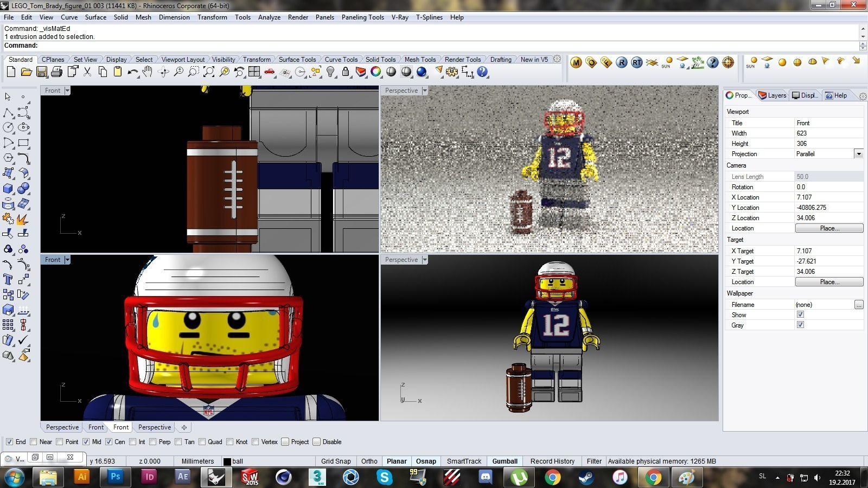The width and height of the screenshot is (868, 488).
Task: Choose the Circle tool in sidebar
Action: pyautogui.click(x=8, y=127)
